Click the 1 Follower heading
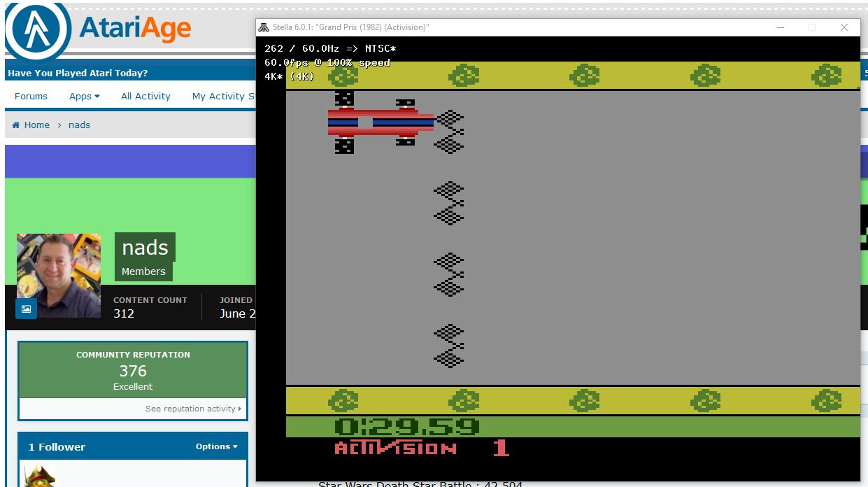Screen dimensions: 868x487 click(x=57, y=447)
